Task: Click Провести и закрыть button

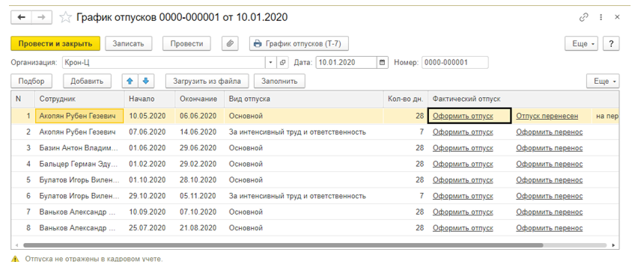Action: coord(55,43)
